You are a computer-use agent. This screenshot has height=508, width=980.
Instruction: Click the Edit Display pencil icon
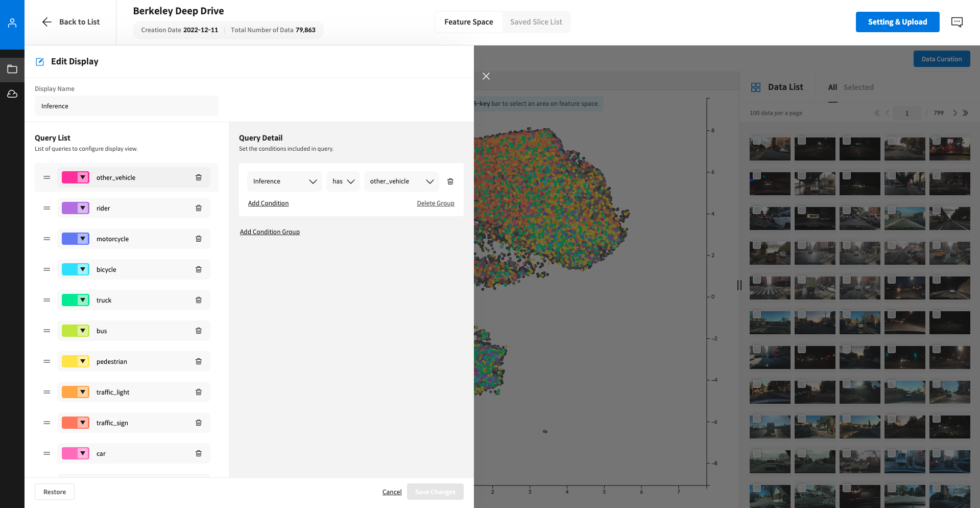point(40,62)
